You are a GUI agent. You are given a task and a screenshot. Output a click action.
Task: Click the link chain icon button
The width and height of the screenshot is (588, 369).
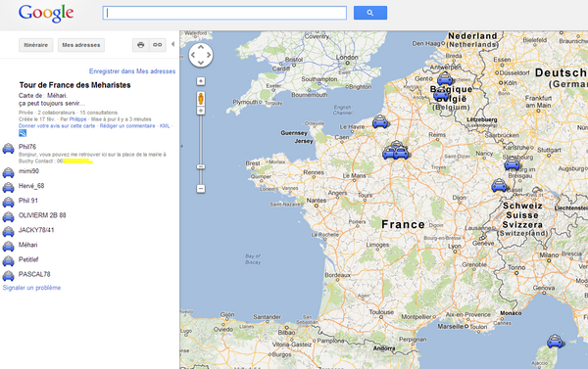(x=158, y=45)
